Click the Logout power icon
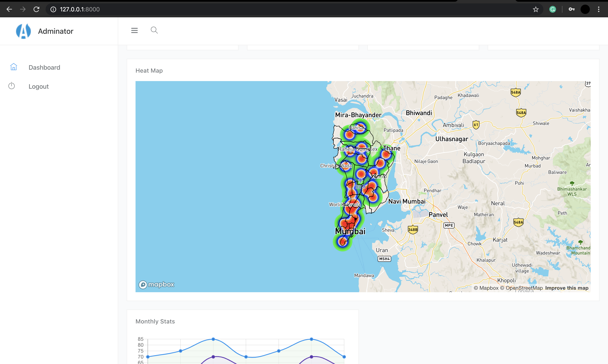Screen dimensions: 608x364 [12, 86]
